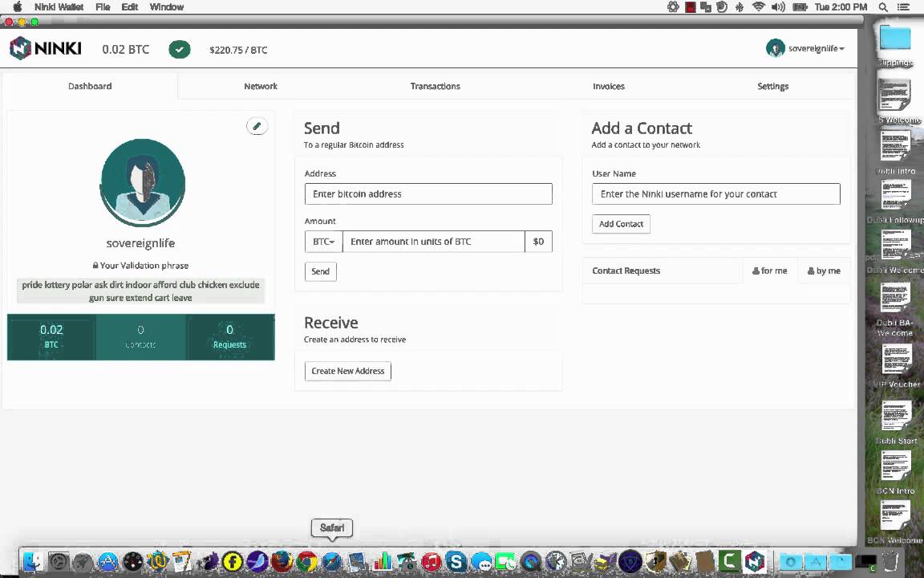Open the Edit menu

[x=130, y=7]
